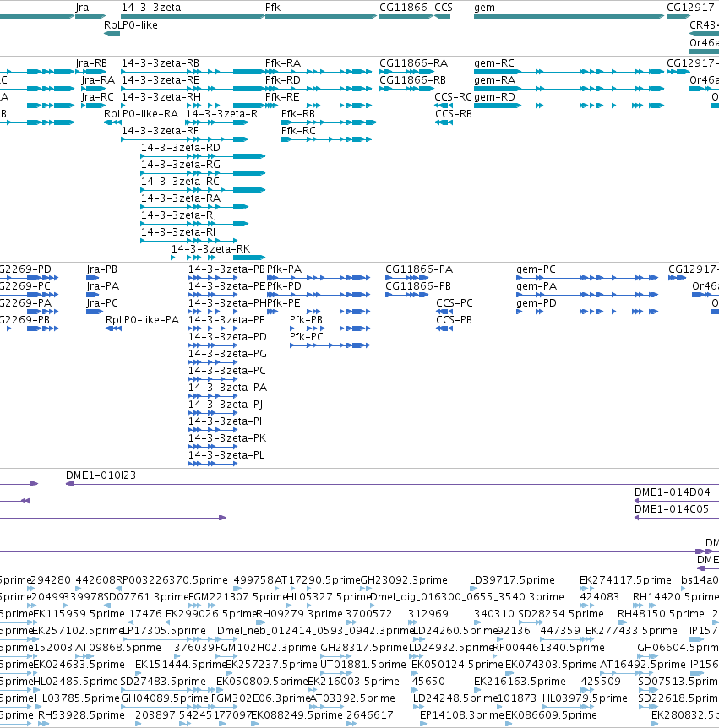Select transcript 14-3-3zeta-RK
Screen dimensions: 719x728
tap(210, 249)
